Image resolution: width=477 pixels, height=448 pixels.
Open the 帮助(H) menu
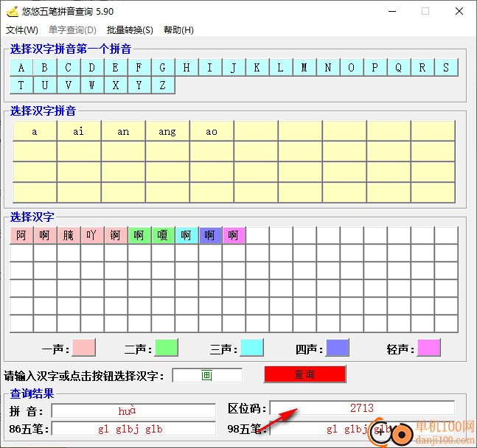coord(178,29)
